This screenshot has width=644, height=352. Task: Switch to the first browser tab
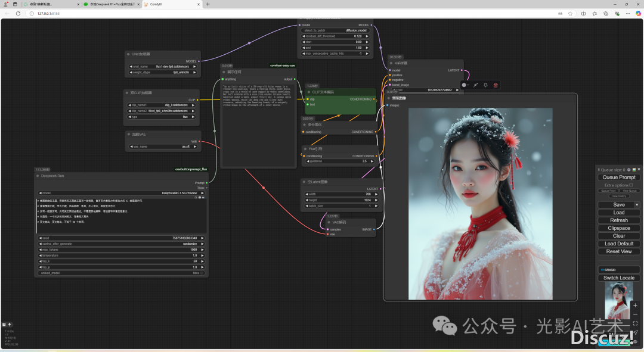[51, 4]
